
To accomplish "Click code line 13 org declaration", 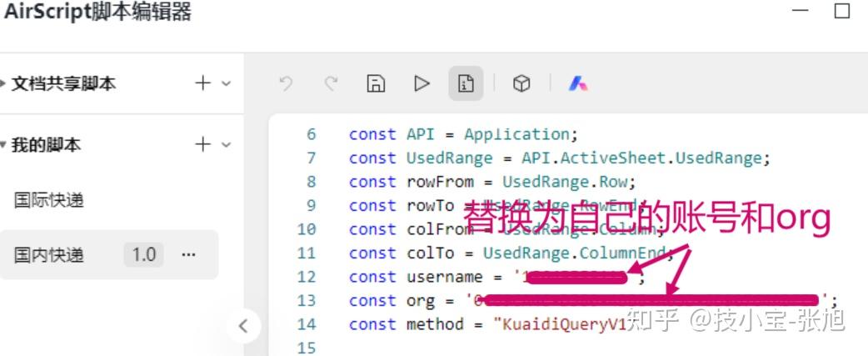I will (593, 301).
